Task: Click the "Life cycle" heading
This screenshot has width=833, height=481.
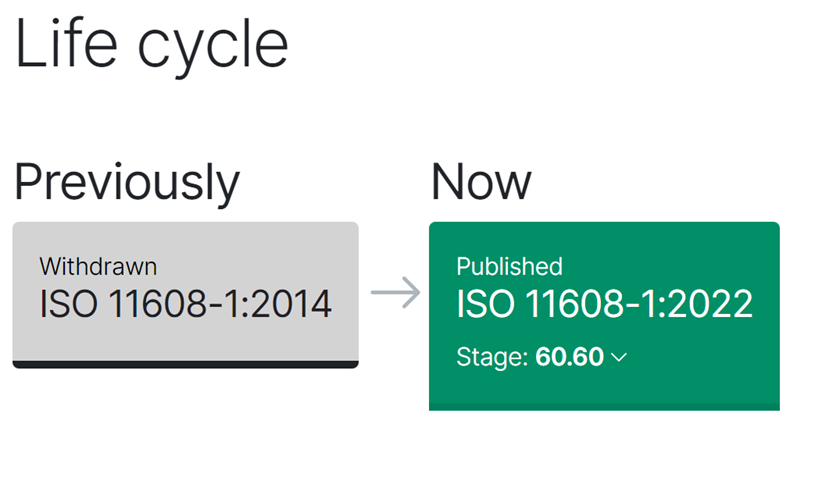Action: click(152, 46)
